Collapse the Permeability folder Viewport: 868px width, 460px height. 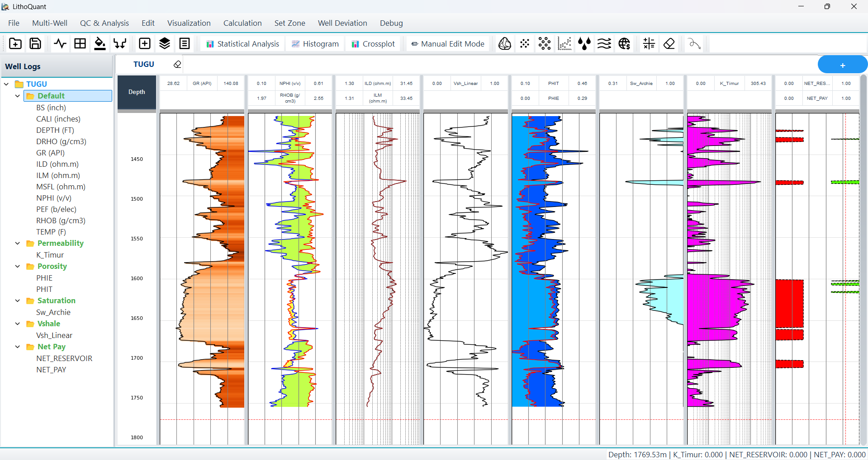point(18,243)
